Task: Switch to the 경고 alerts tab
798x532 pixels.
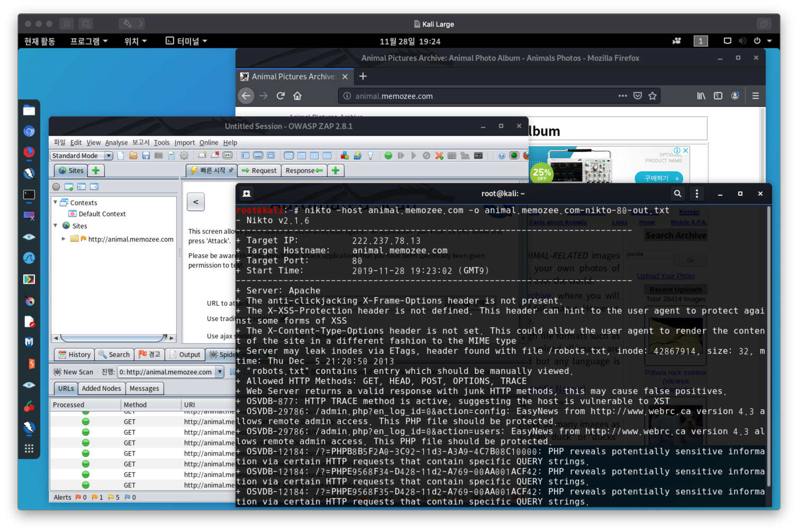Action: [149, 354]
